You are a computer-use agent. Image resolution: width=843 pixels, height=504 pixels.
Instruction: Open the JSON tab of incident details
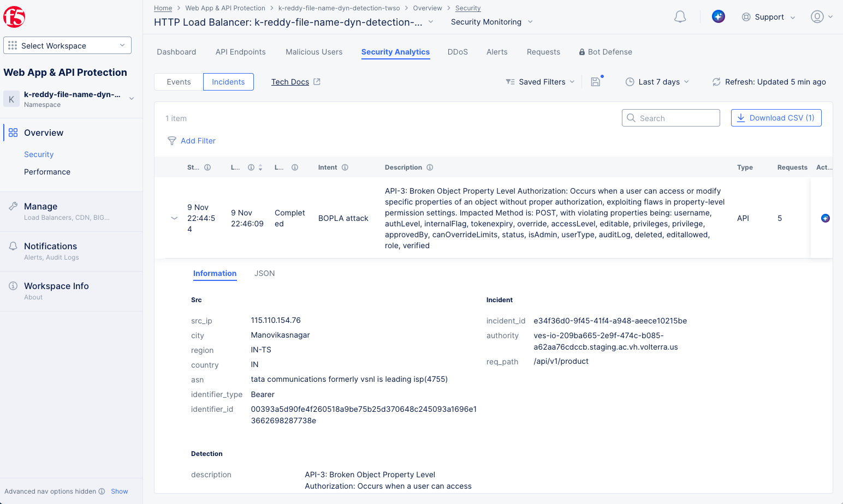point(264,273)
